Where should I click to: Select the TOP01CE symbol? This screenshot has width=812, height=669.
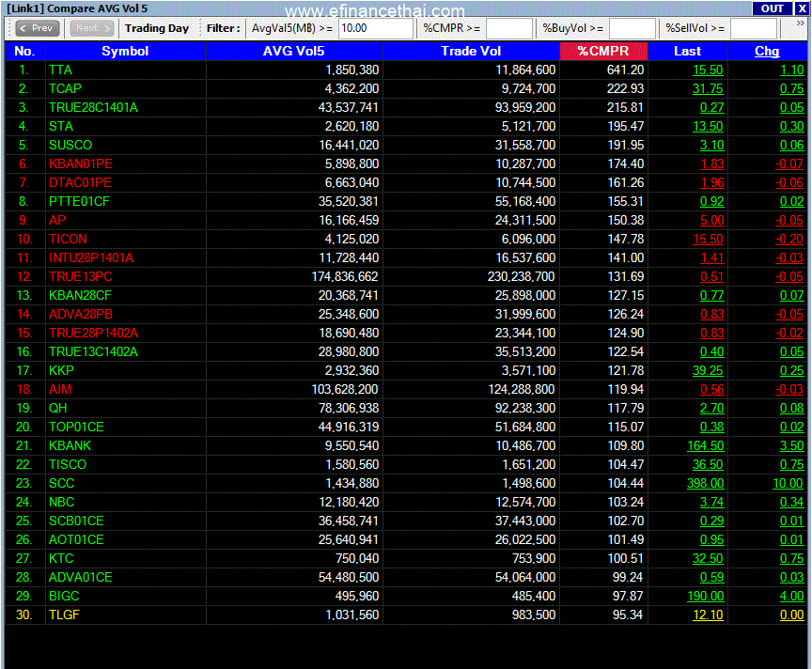77,428
